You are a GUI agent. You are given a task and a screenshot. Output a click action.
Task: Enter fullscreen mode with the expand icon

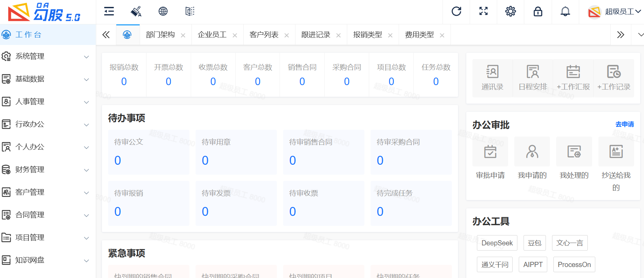pos(483,11)
